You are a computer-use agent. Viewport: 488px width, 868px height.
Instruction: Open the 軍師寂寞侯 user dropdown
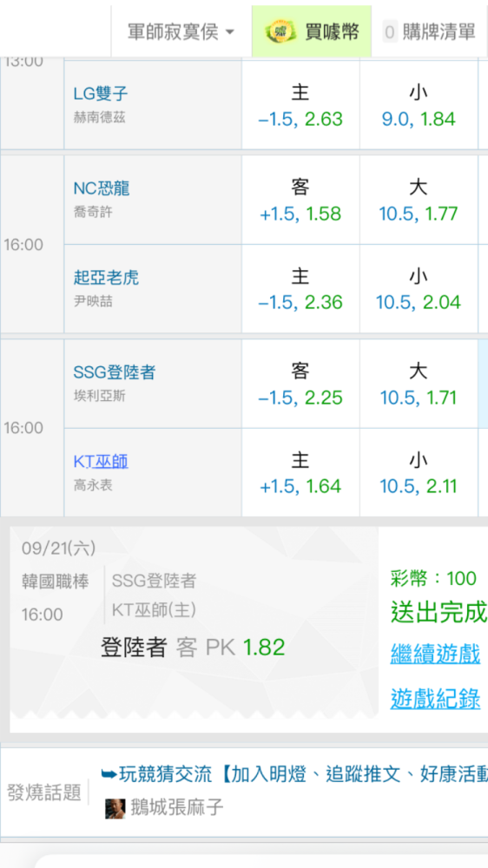click(x=181, y=31)
